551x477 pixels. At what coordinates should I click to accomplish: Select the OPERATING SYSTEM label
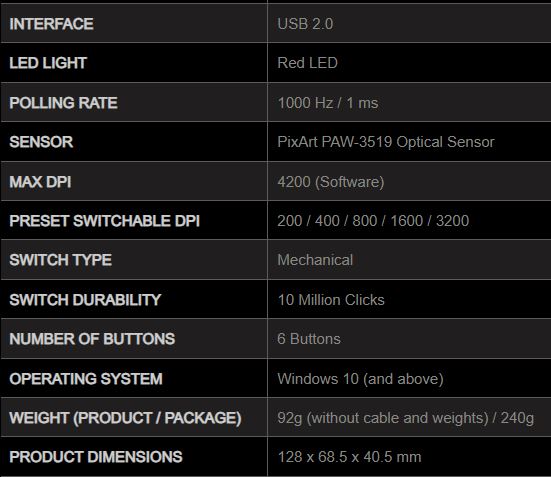pos(86,379)
